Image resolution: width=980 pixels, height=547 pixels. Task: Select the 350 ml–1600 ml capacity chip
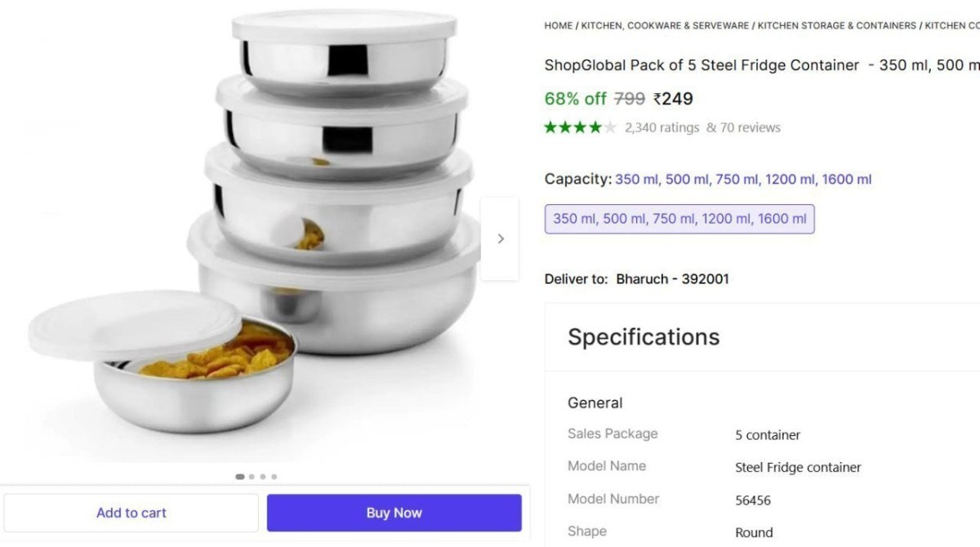coord(679,219)
